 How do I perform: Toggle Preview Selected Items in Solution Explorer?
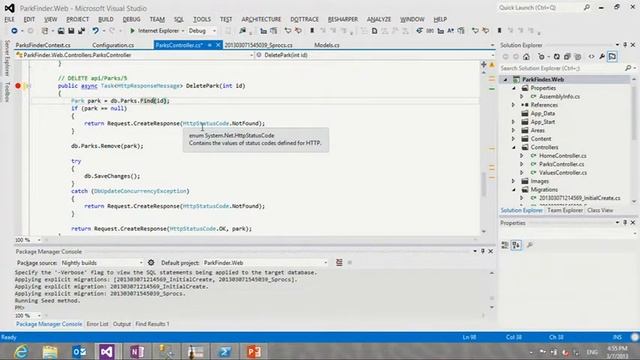click(x=612, y=57)
